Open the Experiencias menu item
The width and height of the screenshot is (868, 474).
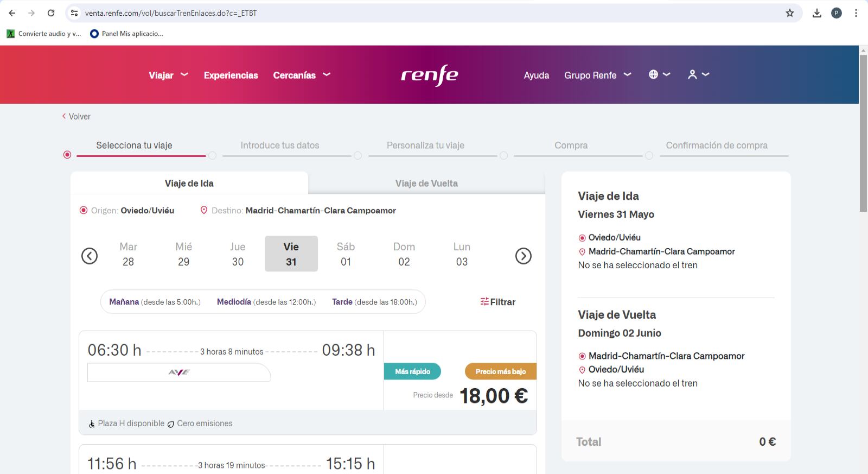[231, 75]
